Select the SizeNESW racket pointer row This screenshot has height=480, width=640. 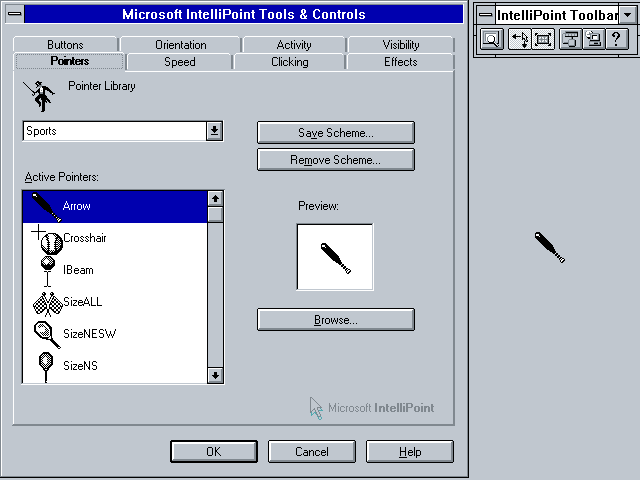[x=115, y=334]
